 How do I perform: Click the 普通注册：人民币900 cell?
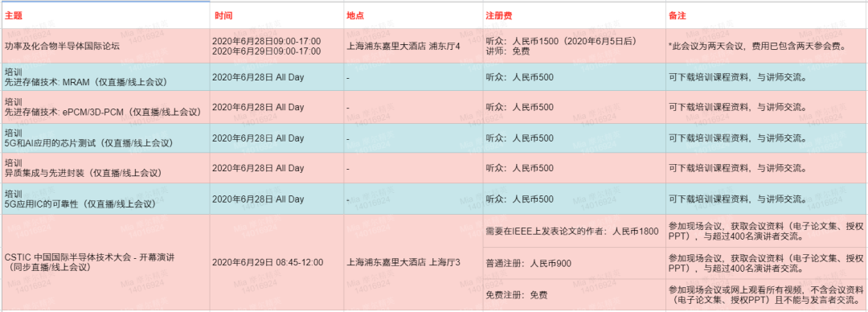574,263
